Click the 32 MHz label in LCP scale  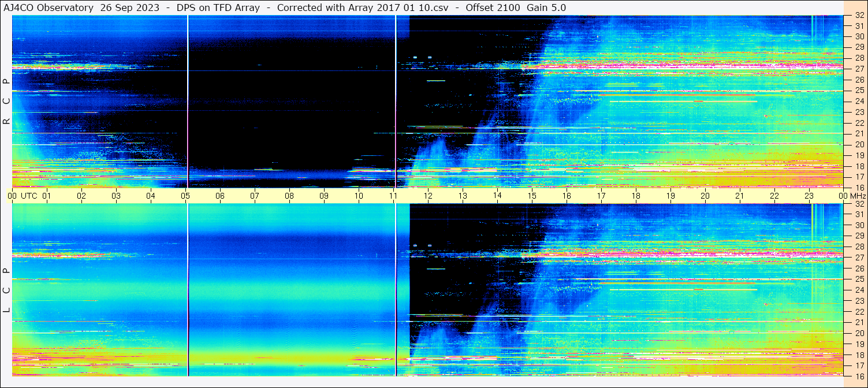coord(859,204)
